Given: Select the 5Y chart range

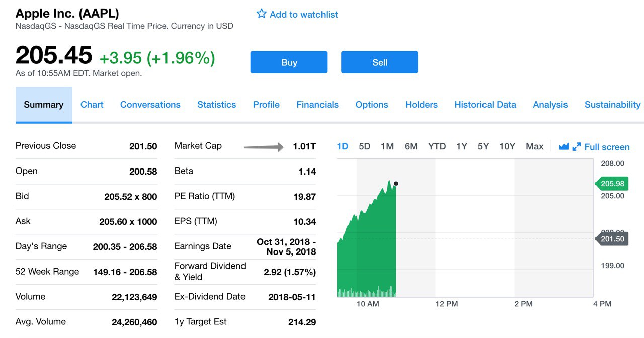Looking at the screenshot, I should (x=484, y=146).
